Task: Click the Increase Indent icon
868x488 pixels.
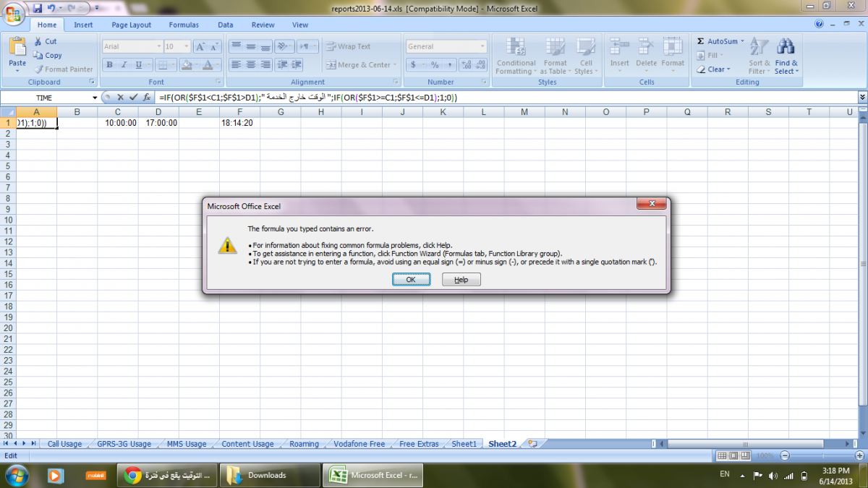Action: point(297,65)
